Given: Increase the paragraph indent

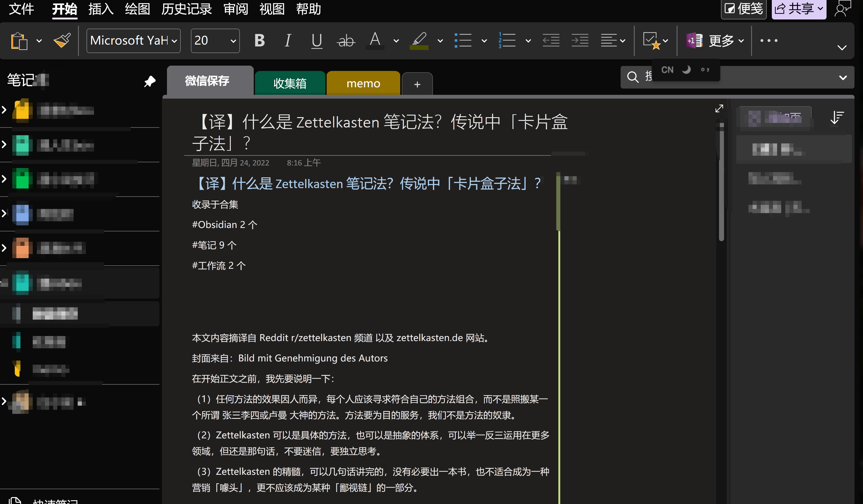Looking at the screenshot, I should pyautogui.click(x=579, y=41).
